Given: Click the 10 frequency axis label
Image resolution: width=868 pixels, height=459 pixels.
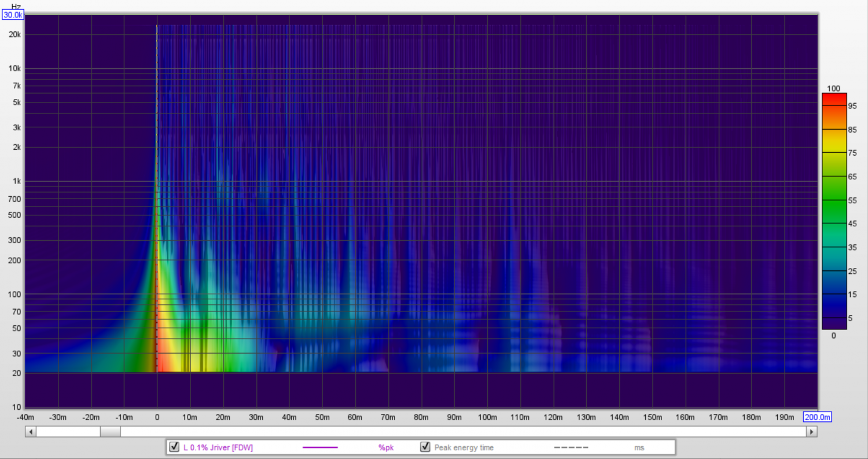Looking at the screenshot, I should (x=18, y=407).
